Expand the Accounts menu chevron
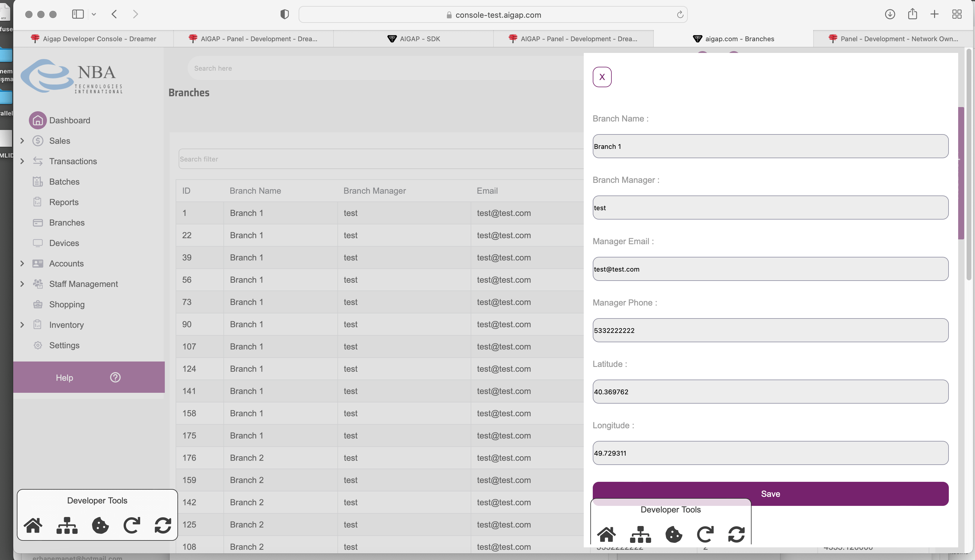Image resolution: width=975 pixels, height=560 pixels. tap(22, 263)
